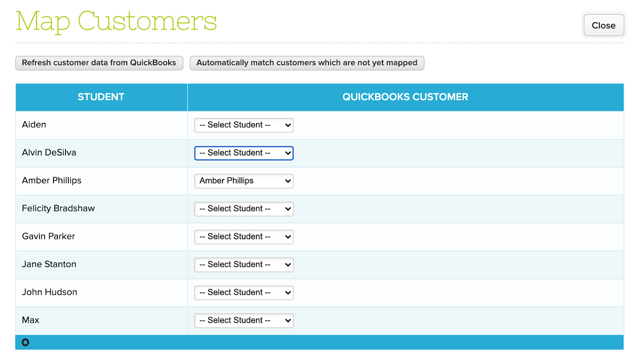Click the student name Max

(31, 320)
